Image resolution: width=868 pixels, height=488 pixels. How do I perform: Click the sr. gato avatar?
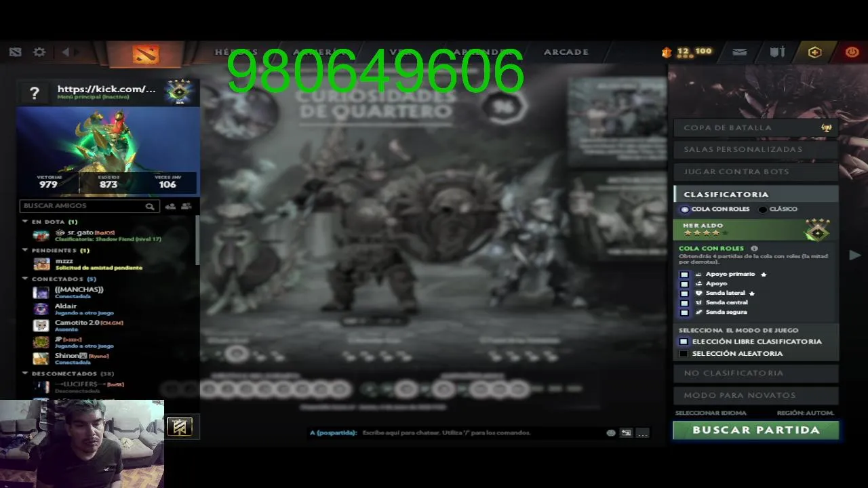(41, 235)
